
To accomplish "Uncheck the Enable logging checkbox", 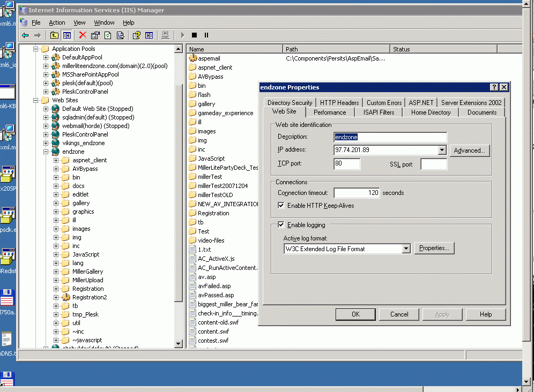I will pos(281,225).
